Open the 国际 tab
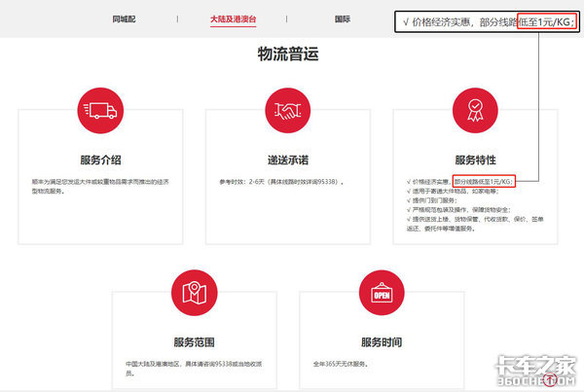The height and width of the screenshot is (392, 584). [343, 19]
